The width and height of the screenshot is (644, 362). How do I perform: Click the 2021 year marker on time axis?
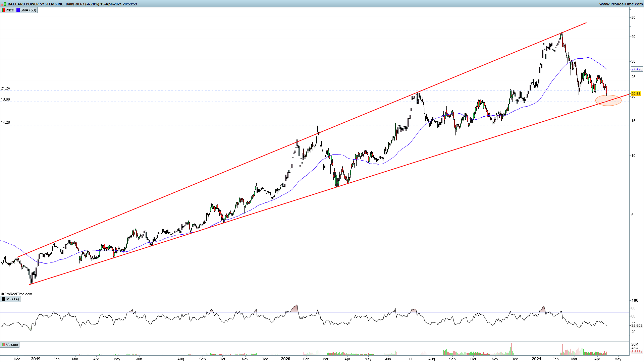536,359
